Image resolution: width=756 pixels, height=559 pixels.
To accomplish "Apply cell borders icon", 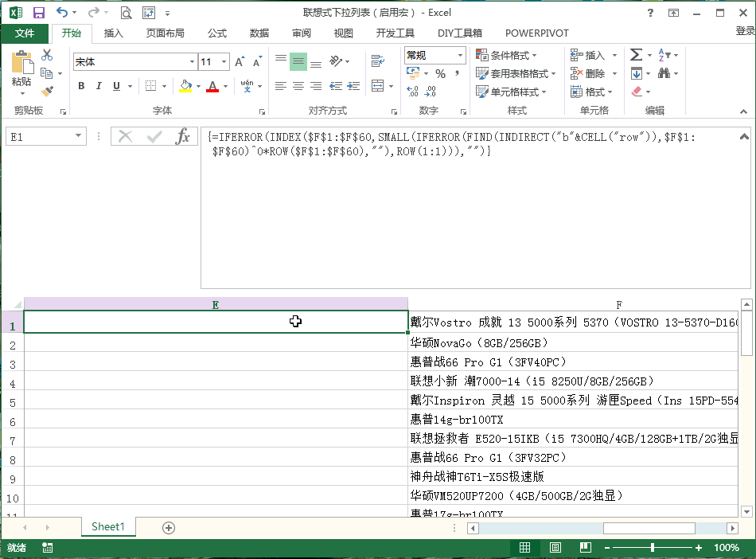I will 151,86.
